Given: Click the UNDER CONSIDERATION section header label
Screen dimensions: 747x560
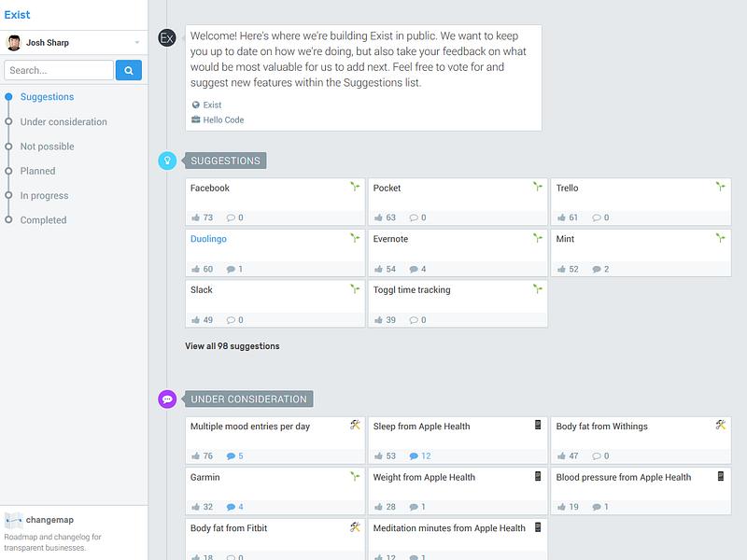Looking at the screenshot, I should tap(248, 399).
